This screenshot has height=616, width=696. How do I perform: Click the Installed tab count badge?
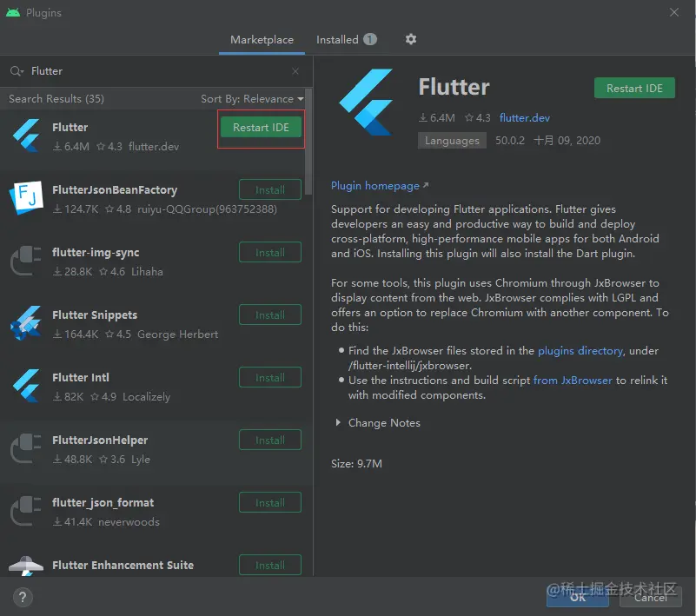pyautogui.click(x=370, y=39)
